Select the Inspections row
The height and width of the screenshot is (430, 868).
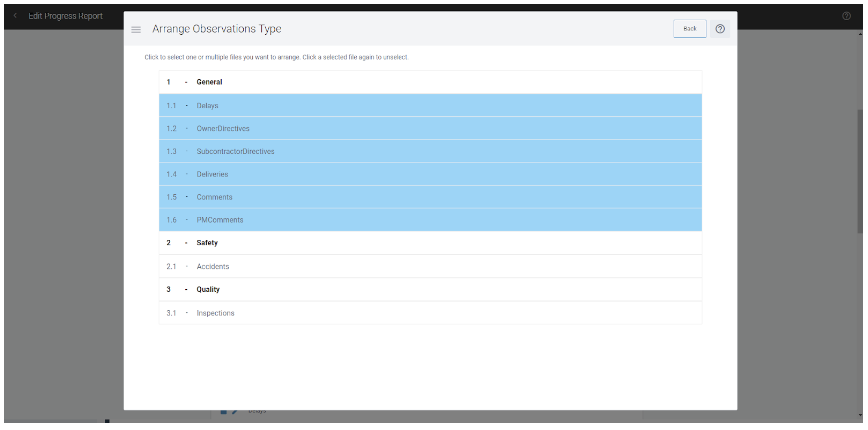430,313
